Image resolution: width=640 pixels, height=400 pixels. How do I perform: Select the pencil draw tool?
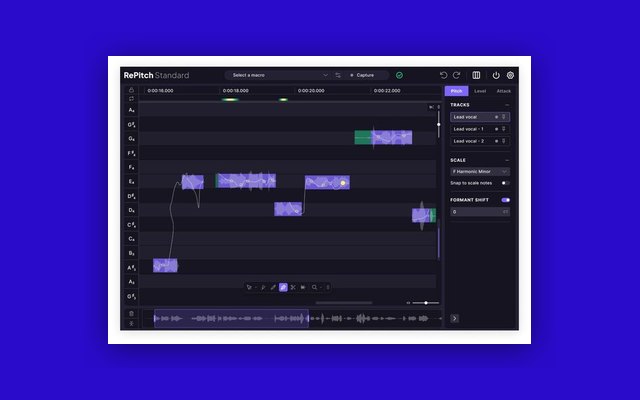coord(273,287)
